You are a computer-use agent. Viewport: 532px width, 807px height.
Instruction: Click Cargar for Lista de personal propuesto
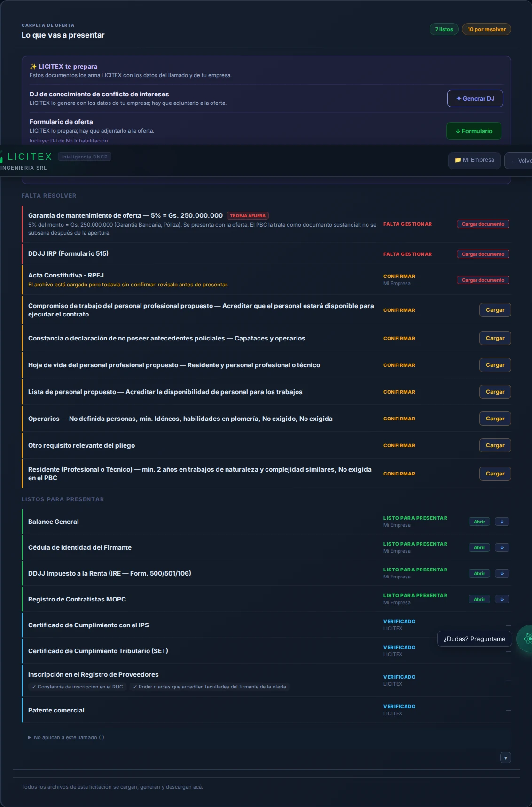(x=495, y=392)
